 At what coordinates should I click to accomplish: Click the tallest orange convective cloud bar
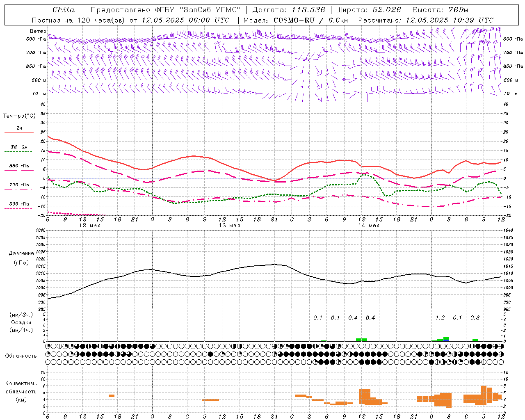[484, 395]
